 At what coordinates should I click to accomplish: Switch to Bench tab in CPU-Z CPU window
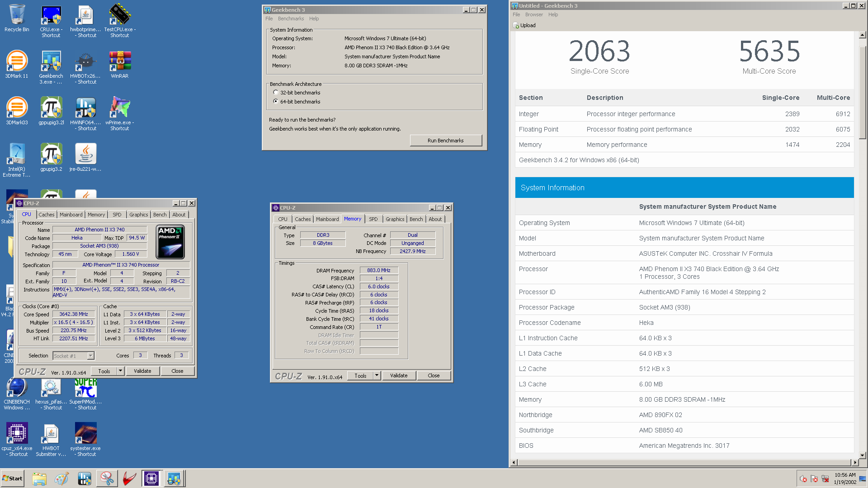[x=160, y=215]
